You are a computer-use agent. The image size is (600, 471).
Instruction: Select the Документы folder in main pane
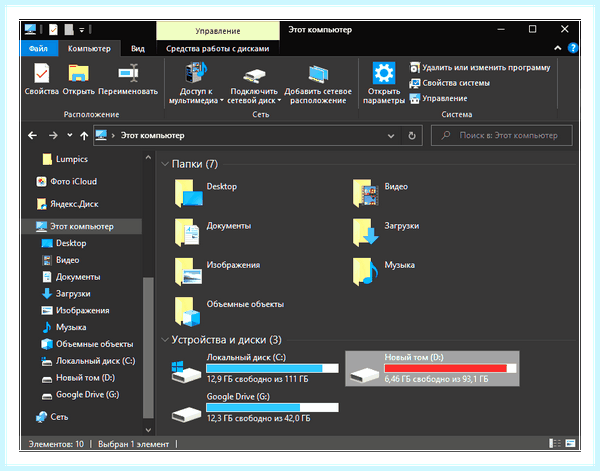pos(213,233)
